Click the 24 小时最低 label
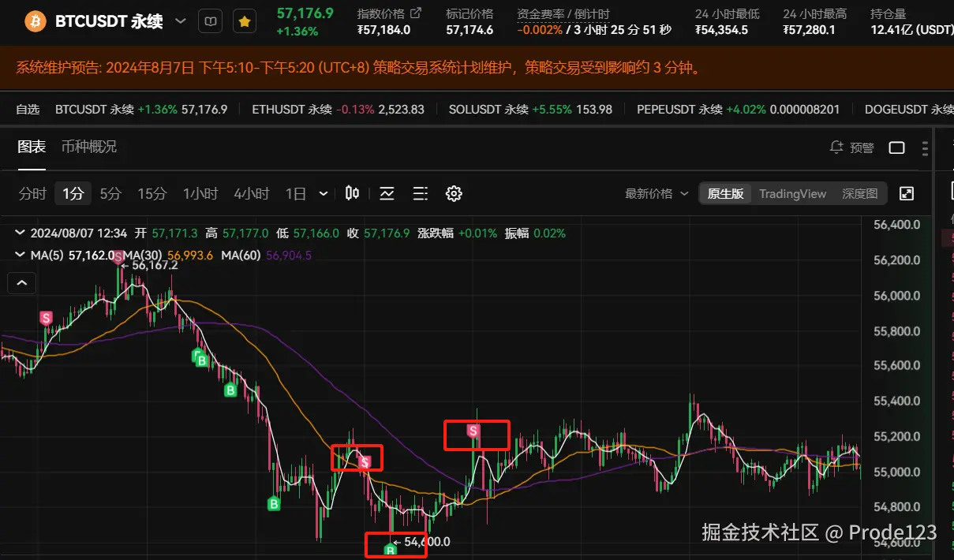The image size is (954, 560). 728,13
